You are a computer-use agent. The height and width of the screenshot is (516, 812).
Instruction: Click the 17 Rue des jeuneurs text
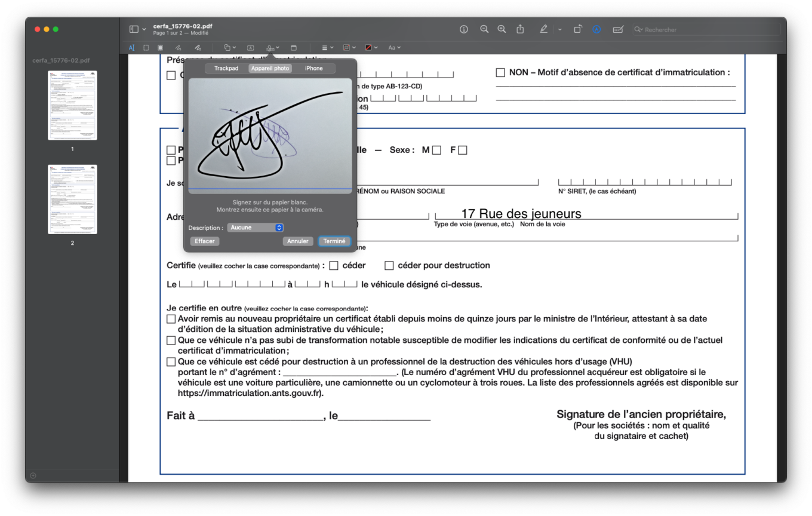tap(521, 214)
